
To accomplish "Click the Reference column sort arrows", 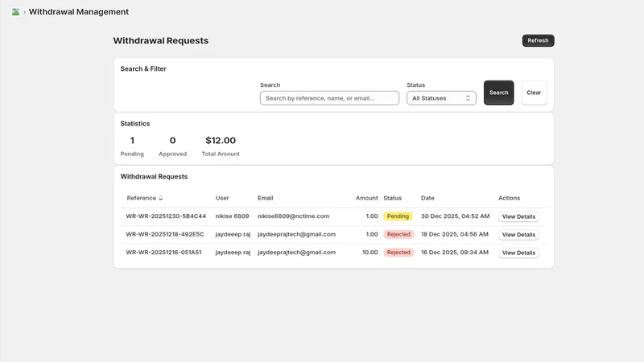I will [160, 198].
